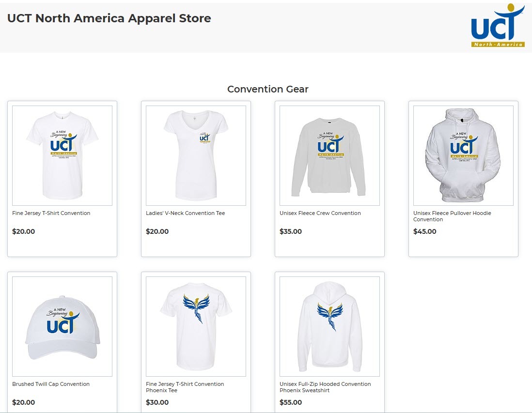Click the UCT North America logo
Screen dimensions: 532x413
[x=498, y=26]
